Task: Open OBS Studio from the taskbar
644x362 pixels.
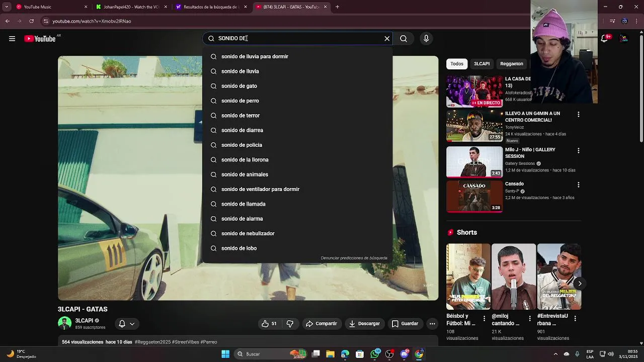Action: 389,354
